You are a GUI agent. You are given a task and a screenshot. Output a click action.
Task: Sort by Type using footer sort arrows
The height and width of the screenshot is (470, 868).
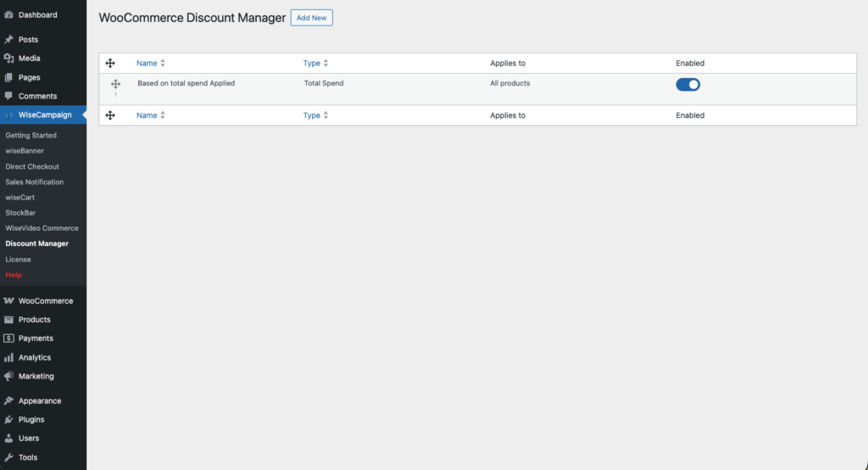click(325, 115)
